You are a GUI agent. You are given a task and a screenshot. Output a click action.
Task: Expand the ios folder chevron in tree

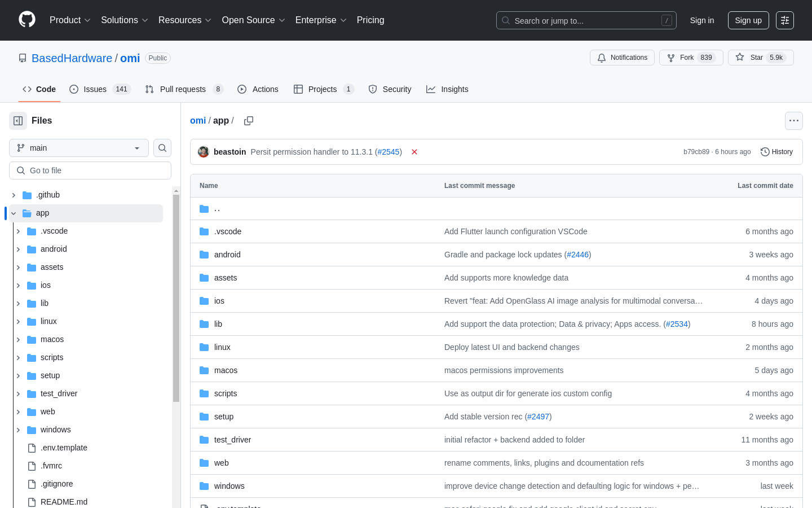pos(18,286)
